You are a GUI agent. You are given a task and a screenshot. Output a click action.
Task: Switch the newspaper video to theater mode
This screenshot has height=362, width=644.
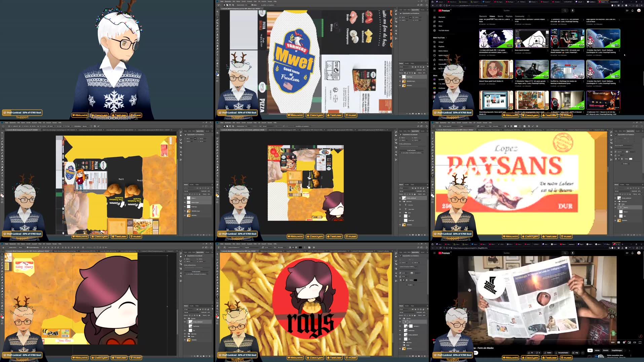[x=635, y=342]
